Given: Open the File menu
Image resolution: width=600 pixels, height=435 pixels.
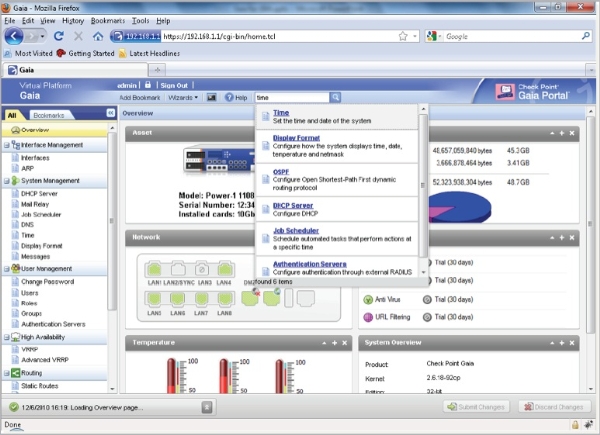Looking at the screenshot, I should (x=10, y=21).
